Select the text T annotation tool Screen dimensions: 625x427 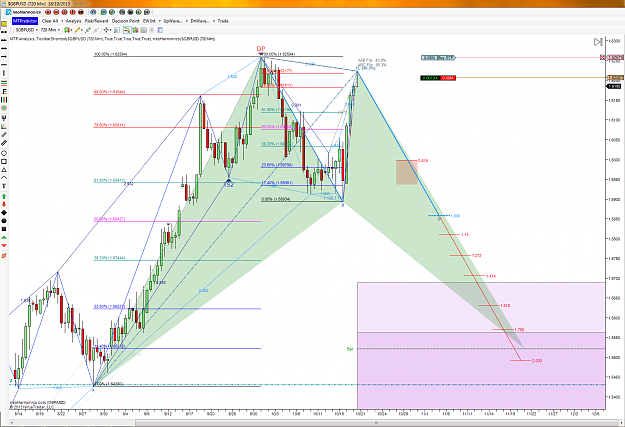4,186
